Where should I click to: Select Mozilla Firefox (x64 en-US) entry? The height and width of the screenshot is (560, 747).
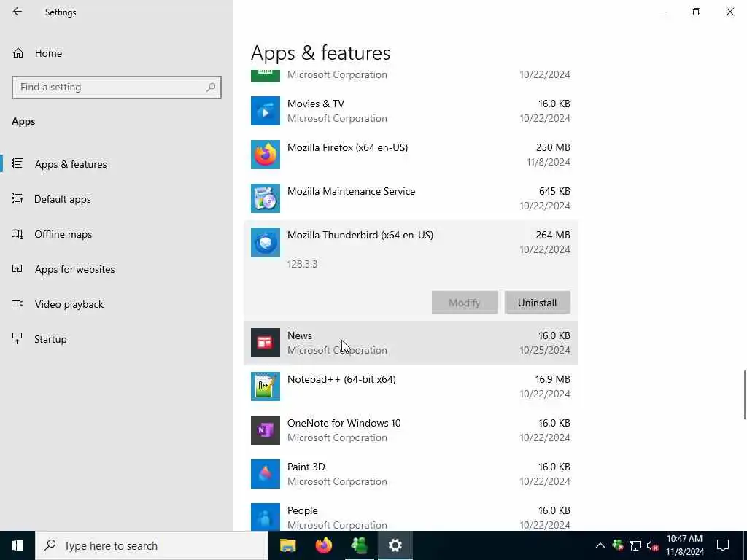(348, 147)
